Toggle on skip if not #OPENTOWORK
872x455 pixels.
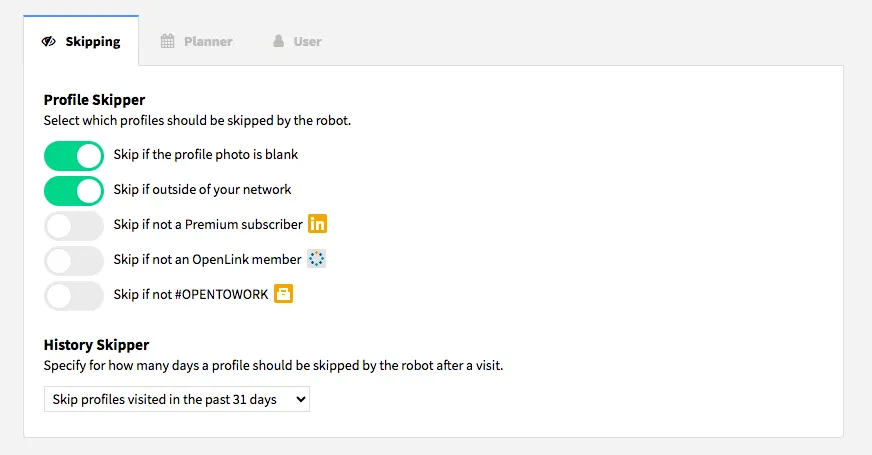coord(74,296)
